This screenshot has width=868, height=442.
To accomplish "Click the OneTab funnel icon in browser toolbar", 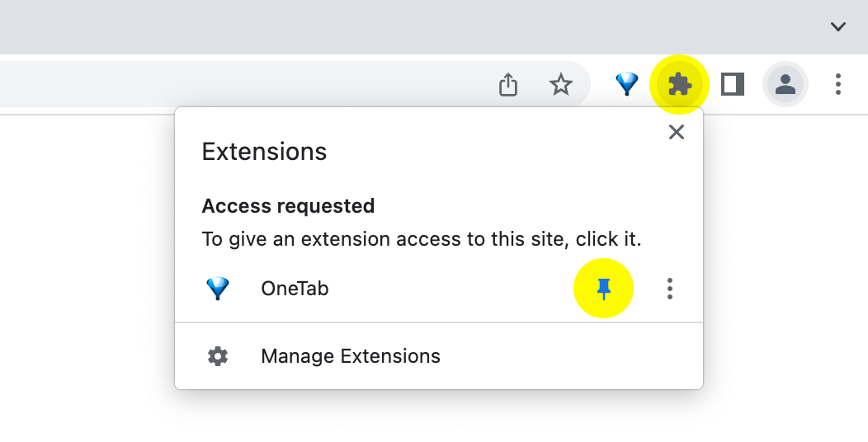I will [x=627, y=84].
